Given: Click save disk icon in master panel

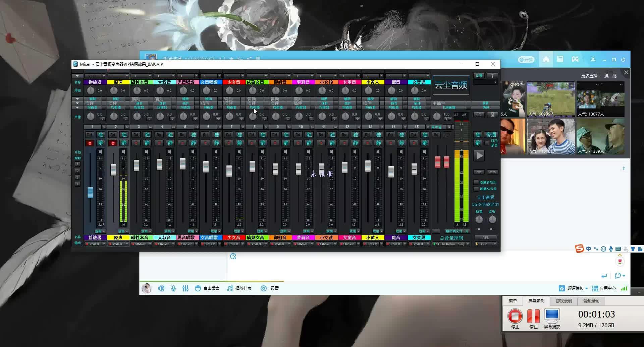Looking at the screenshot, I should (x=492, y=115).
